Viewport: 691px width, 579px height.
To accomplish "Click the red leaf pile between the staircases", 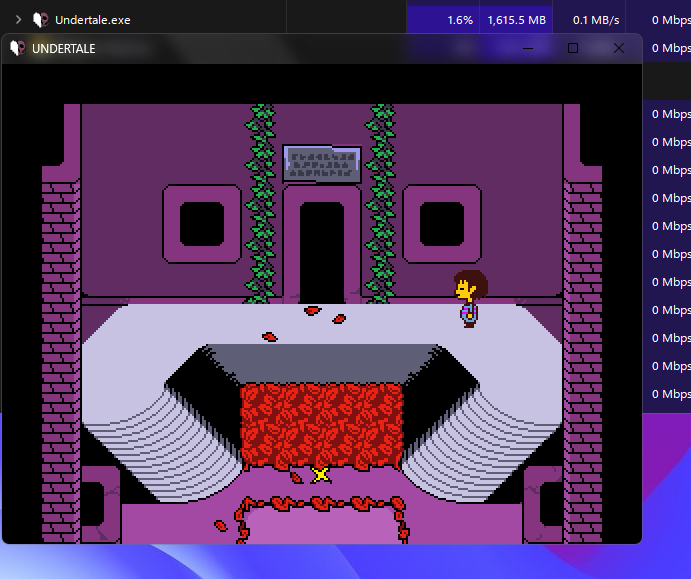I will click(x=322, y=427).
